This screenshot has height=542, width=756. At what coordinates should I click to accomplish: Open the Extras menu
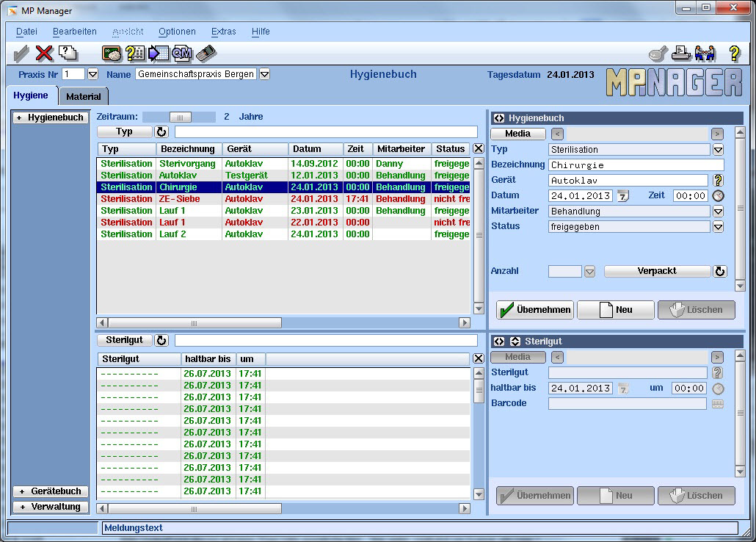pos(224,32)
